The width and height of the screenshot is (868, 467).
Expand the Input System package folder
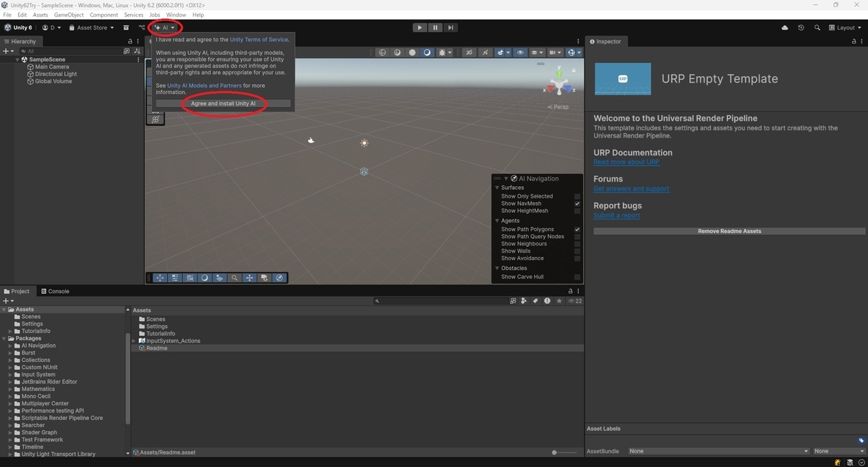10,374
